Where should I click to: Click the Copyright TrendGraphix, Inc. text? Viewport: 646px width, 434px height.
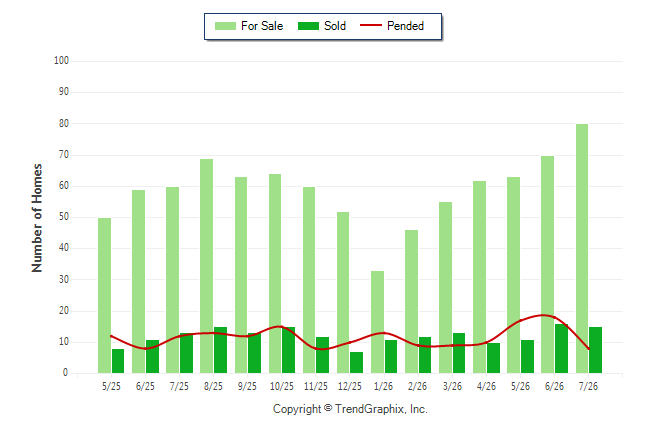pos(350,409)
